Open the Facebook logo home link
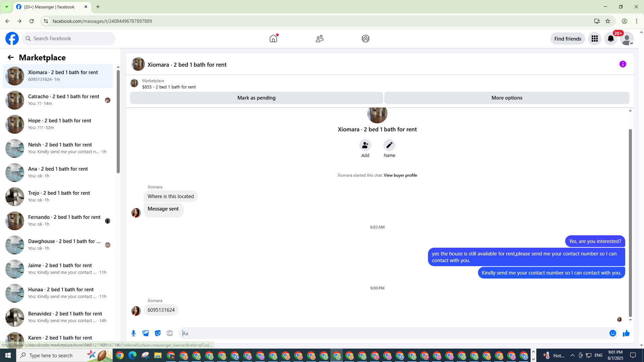 click(12, 39)
